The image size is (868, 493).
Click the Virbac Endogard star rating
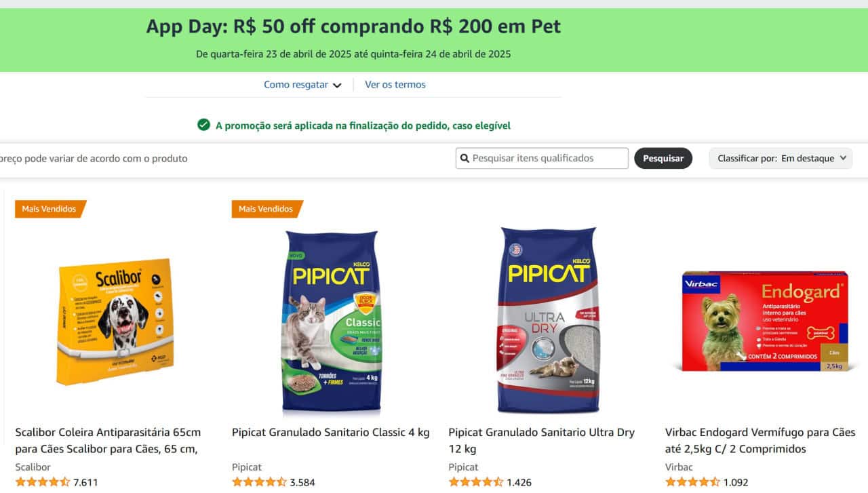[x=692, y=482]
